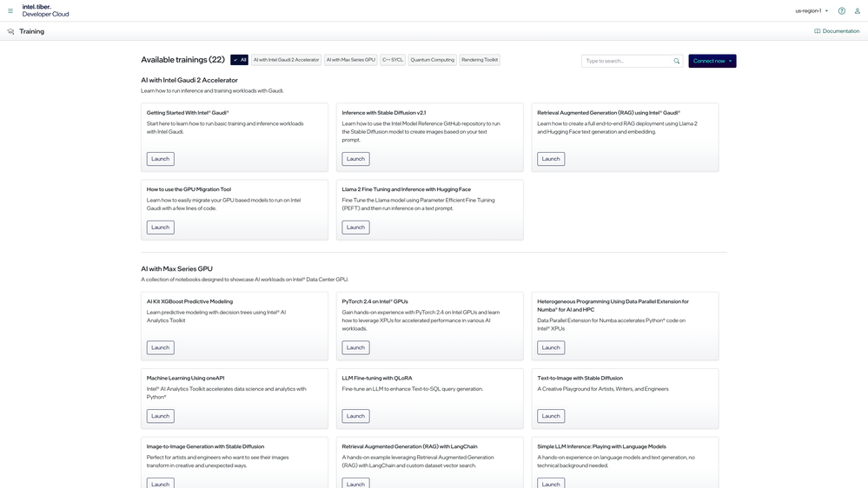Viewport: 868px width, 488px height.
Task: Open the help question mark icon
Action: coord(841,11)
